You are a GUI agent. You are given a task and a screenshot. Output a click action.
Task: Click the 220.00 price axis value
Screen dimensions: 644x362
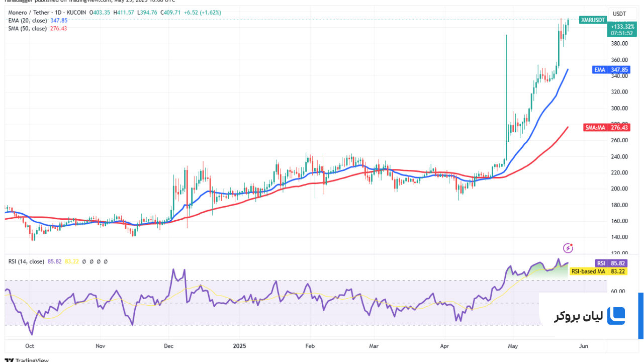[619, 172]
